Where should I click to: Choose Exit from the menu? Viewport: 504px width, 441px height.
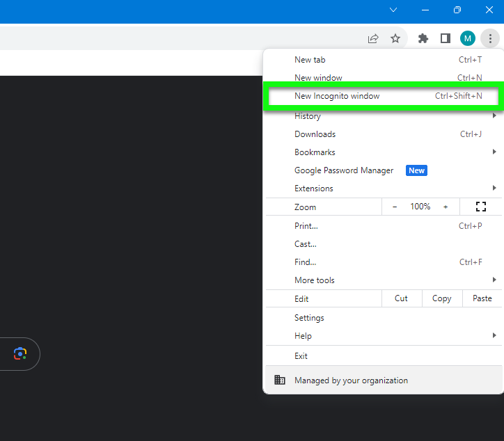pos(383,356)
